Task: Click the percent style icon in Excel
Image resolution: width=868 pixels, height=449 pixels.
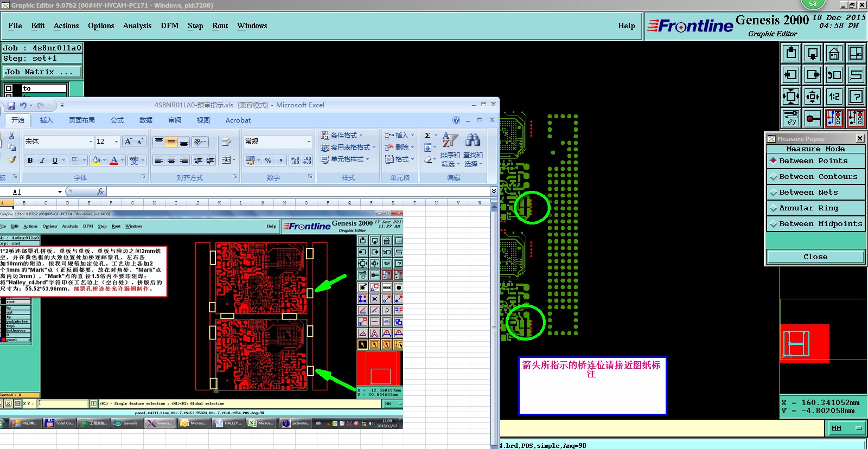Action: [x=268, y=161]
